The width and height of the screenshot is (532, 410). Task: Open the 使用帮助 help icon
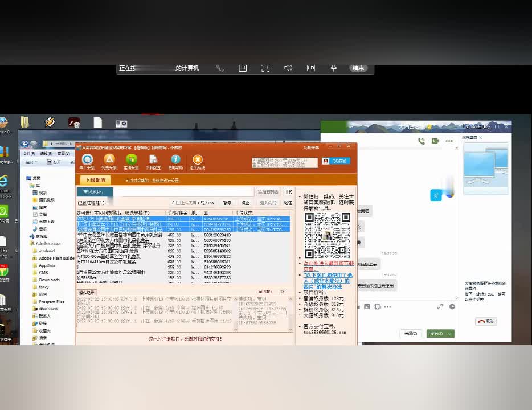click(x=175, y=162)
